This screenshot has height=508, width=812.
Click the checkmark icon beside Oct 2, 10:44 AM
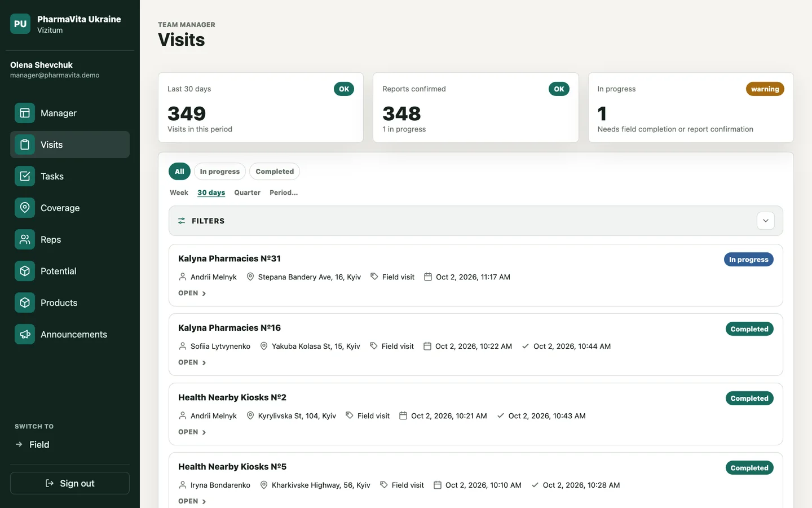[x=526, y=346]
